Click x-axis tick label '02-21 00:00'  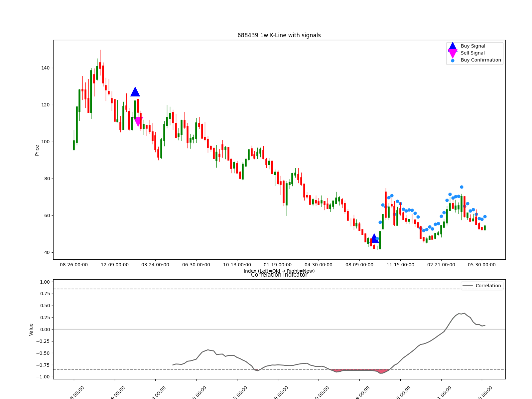[x=441, y=265]
